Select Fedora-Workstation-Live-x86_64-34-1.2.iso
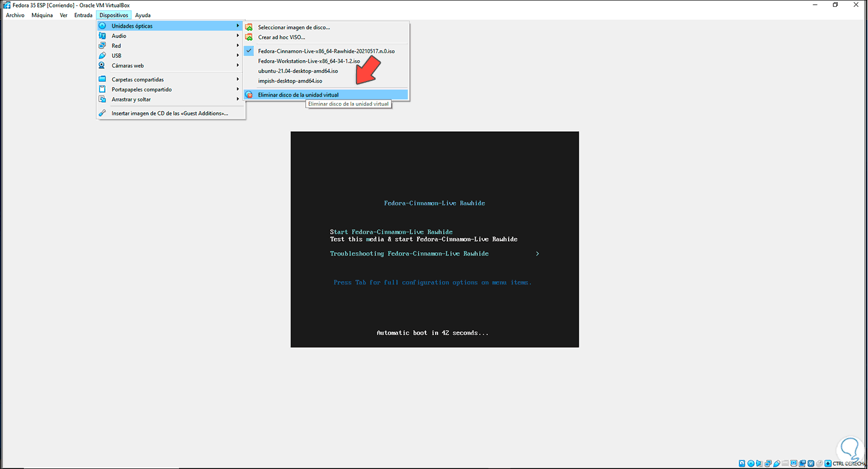 326,61
